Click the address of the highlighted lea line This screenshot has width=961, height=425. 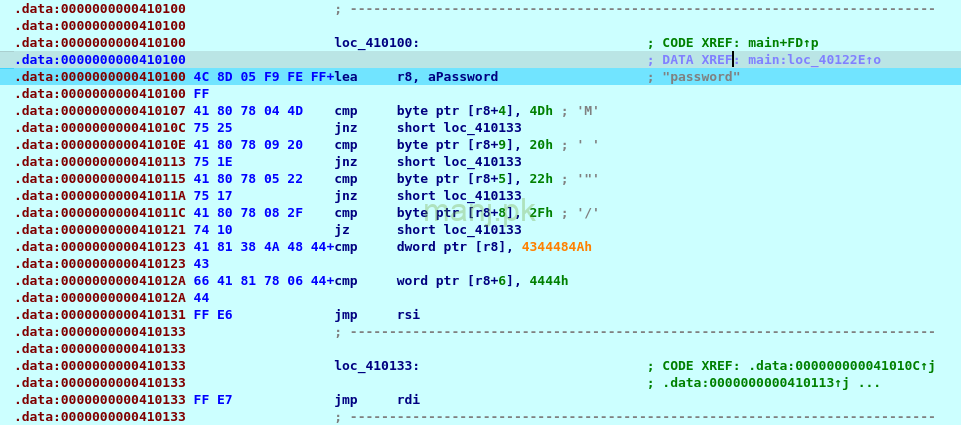pos(100,77)
